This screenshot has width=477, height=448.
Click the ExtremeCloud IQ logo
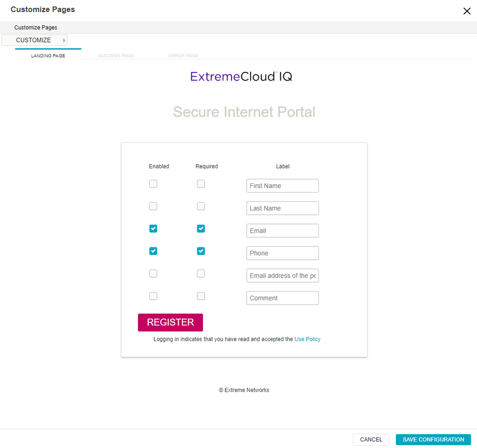(x=241, y=76)
